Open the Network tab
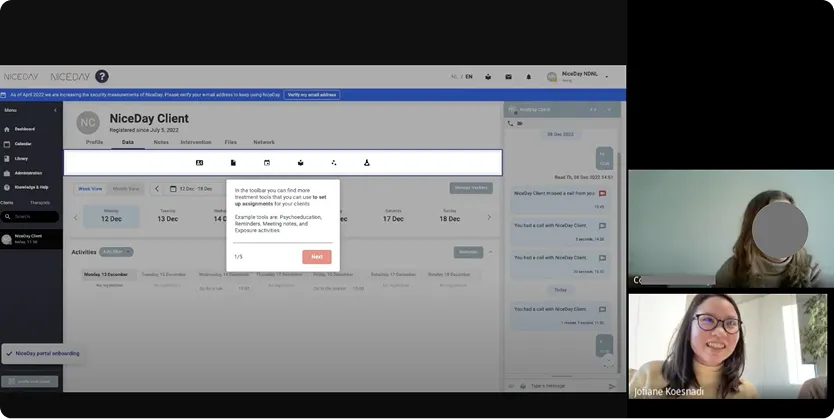 264,142
